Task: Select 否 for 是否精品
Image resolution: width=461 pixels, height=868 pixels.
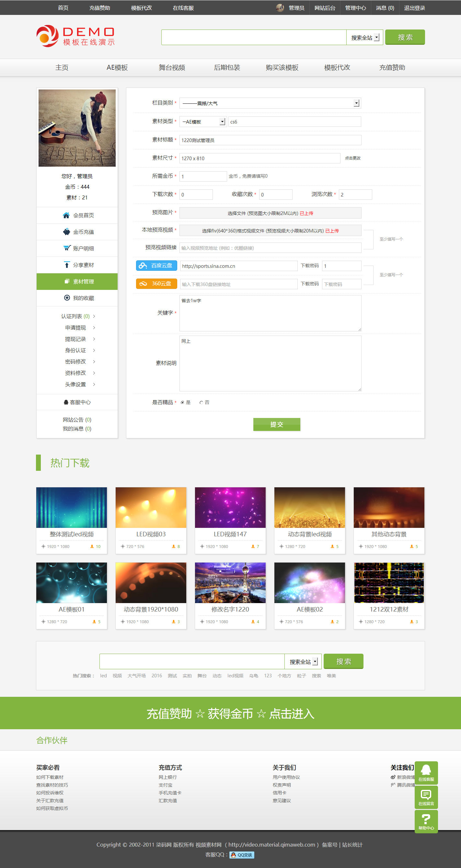Action: pyautogui.click(x=201, y=403)
